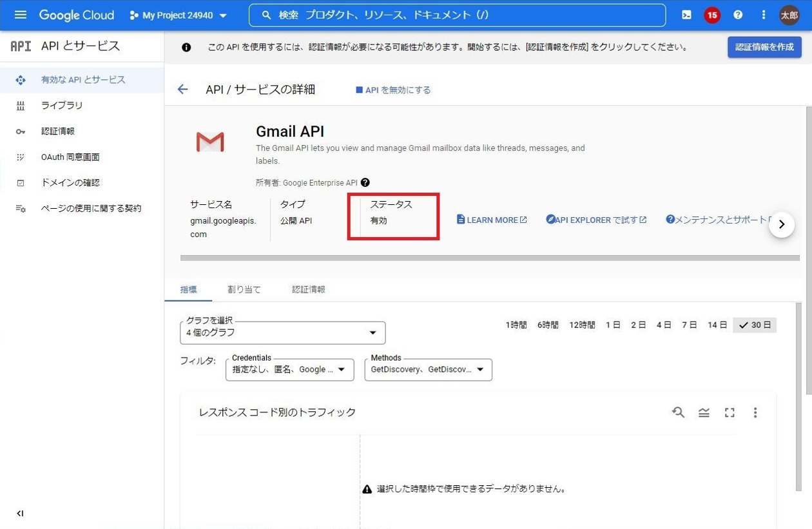Open the three-dot settings menu in header
The image size is (812, 529).
click(764, 15)
